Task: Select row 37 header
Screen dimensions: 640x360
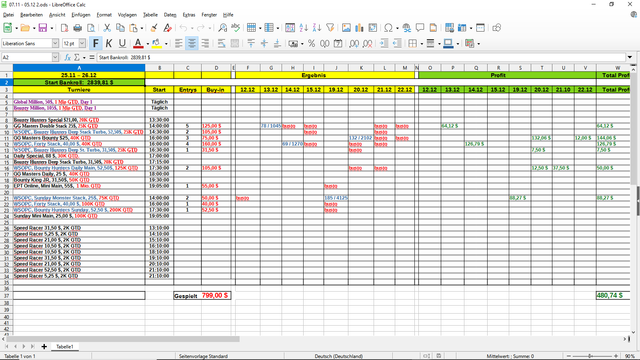Action: (6, 296)
